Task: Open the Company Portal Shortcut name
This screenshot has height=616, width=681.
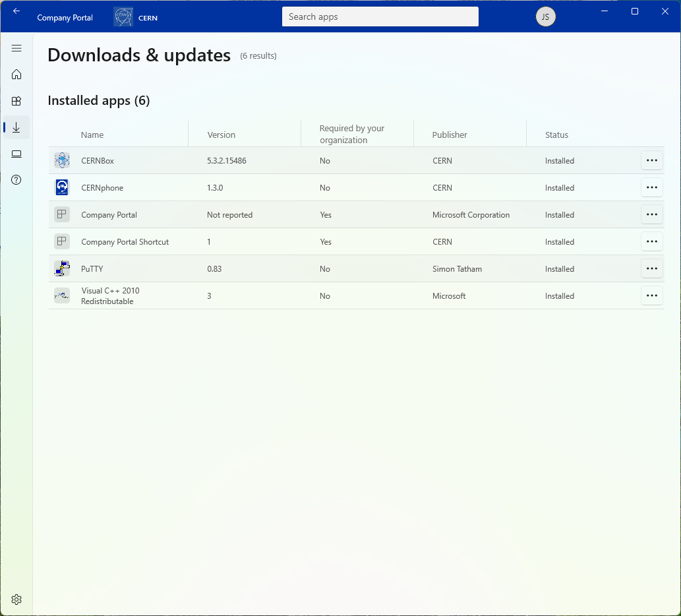Action: tap(125, 242)
